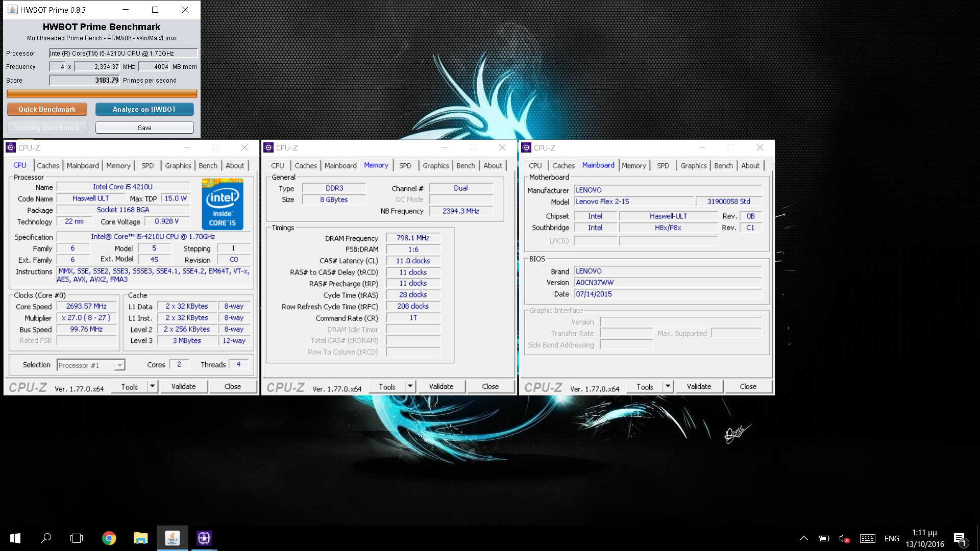
Task: Open taskbar search magnifier icon
Action: (x=46, y=538)
